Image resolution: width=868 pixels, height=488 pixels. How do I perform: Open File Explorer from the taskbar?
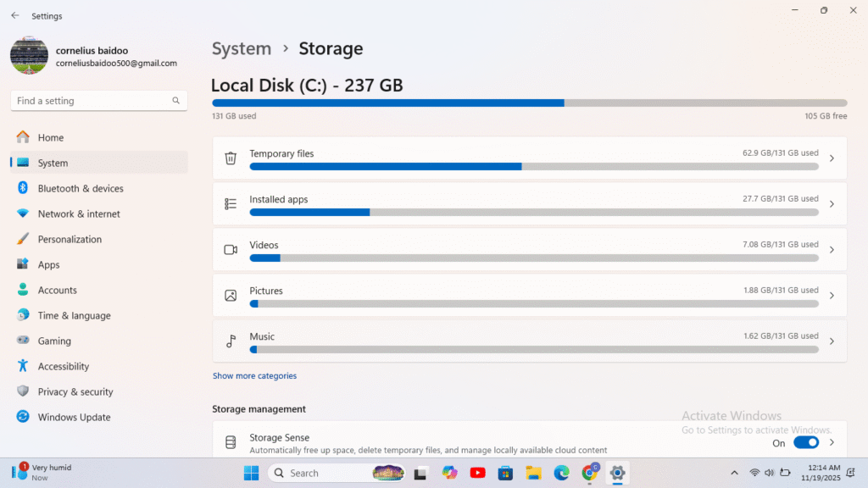[x=533, y=473]
